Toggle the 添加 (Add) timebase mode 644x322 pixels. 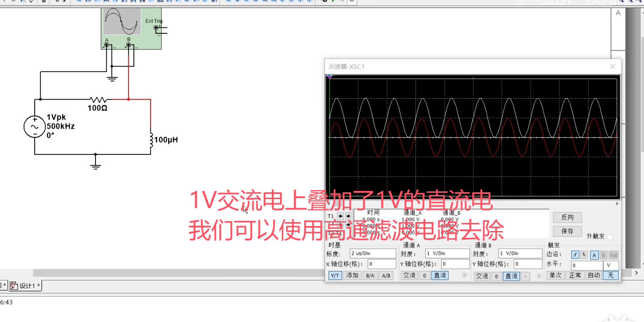click(352, 276)
